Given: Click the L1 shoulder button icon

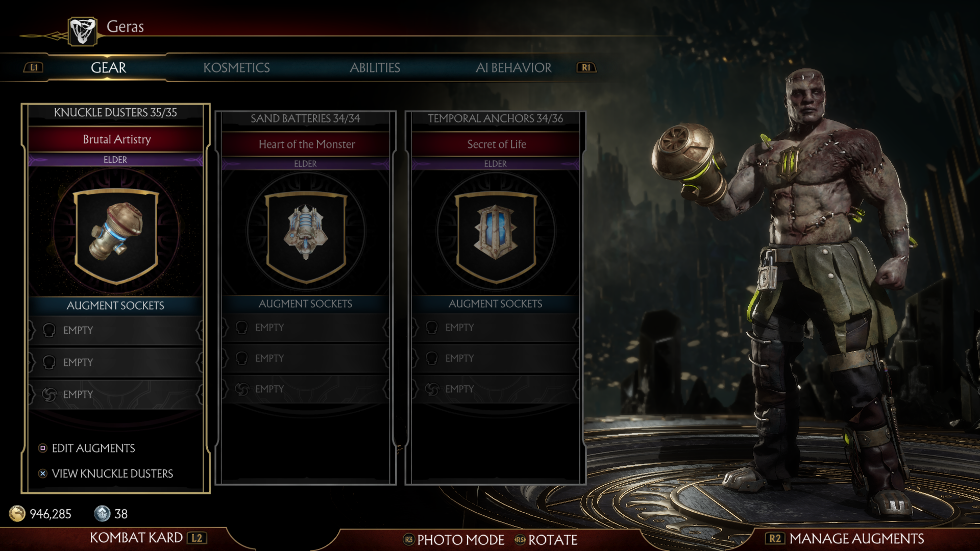Looking at the screenshot, I should click(34, 67).
